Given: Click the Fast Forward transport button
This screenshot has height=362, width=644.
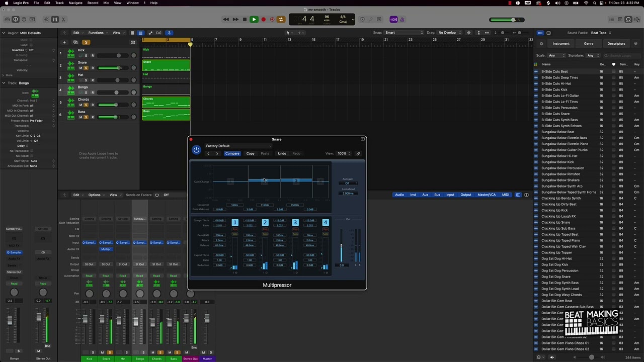Looking at the screenshot, I should [x=235, y=20].
